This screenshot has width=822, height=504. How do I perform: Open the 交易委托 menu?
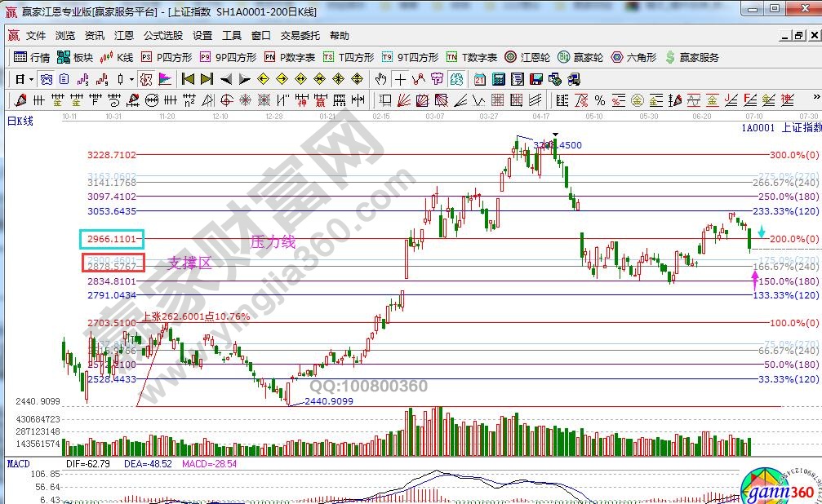[x=300, y=36]
